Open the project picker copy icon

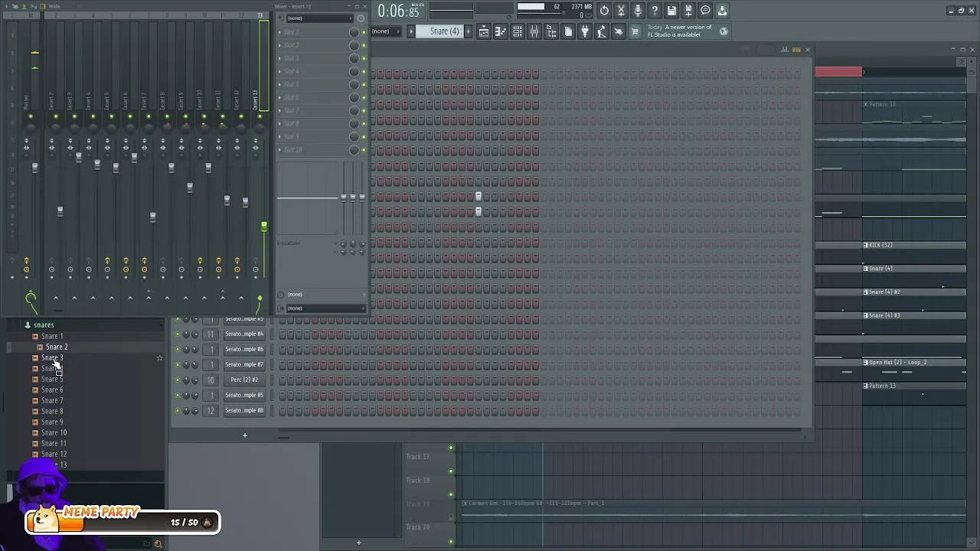coord(568,31)
